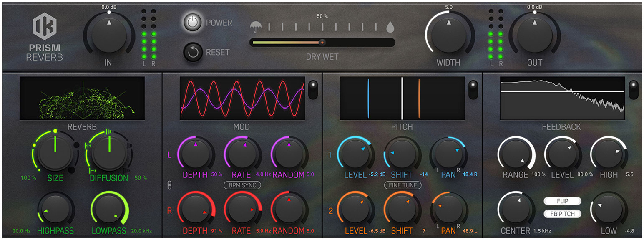Click the Diffusion value 50 %
Viewport: 644px width, 240px height.
pos(141,178)
